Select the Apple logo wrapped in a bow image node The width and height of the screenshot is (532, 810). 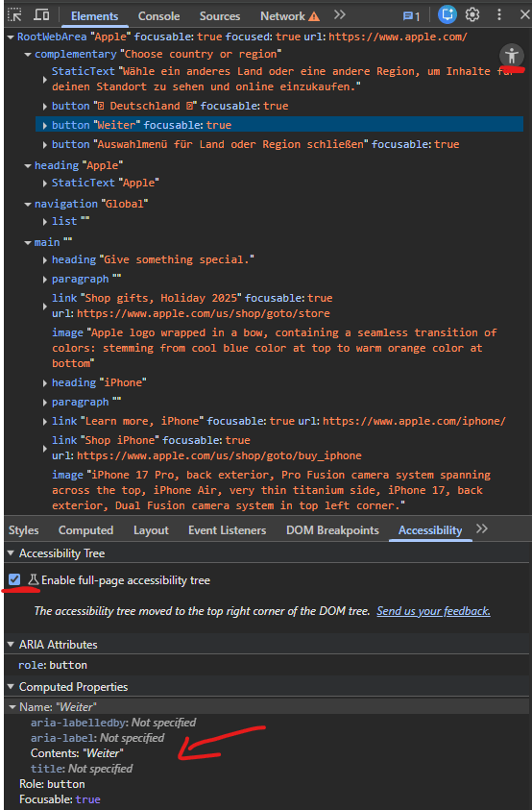coord(275,348)
